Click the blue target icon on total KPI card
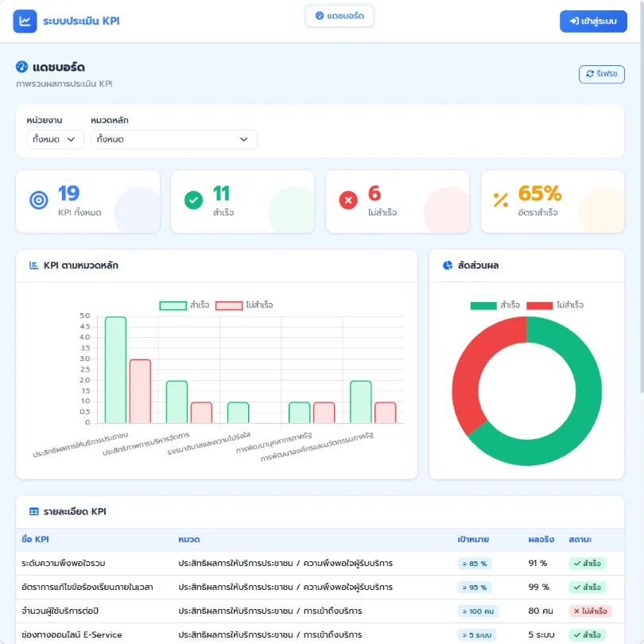Image resolution: width=644 pixels, height=644 pixels. click(x=39, y=200)
